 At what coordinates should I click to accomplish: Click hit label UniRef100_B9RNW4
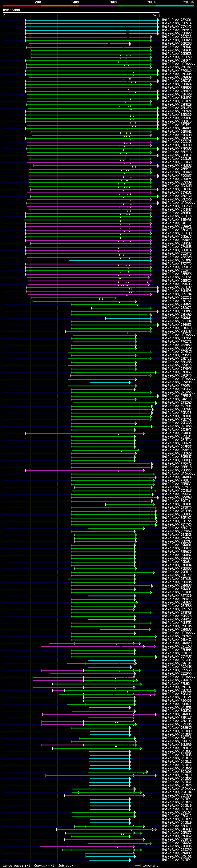(177, 318)
